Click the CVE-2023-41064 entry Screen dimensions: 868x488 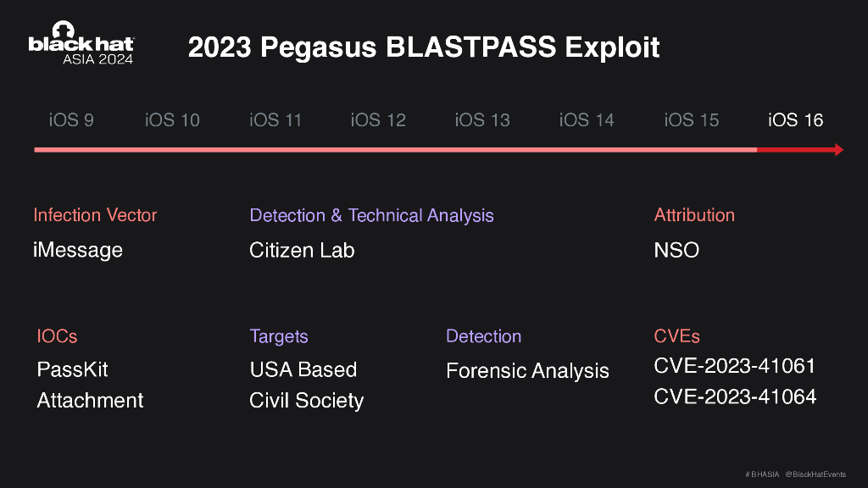(x=734, y=396)
